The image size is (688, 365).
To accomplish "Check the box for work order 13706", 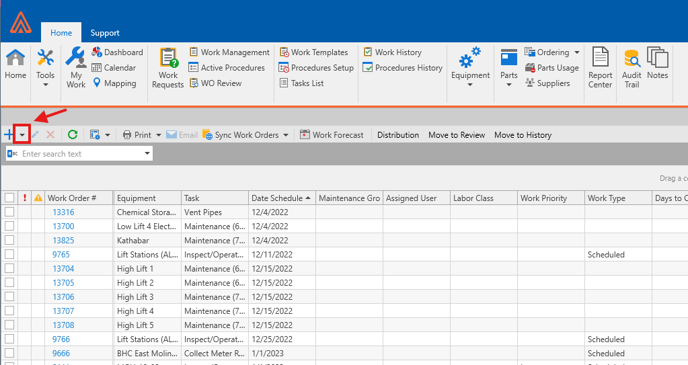I will pos(9,297).
